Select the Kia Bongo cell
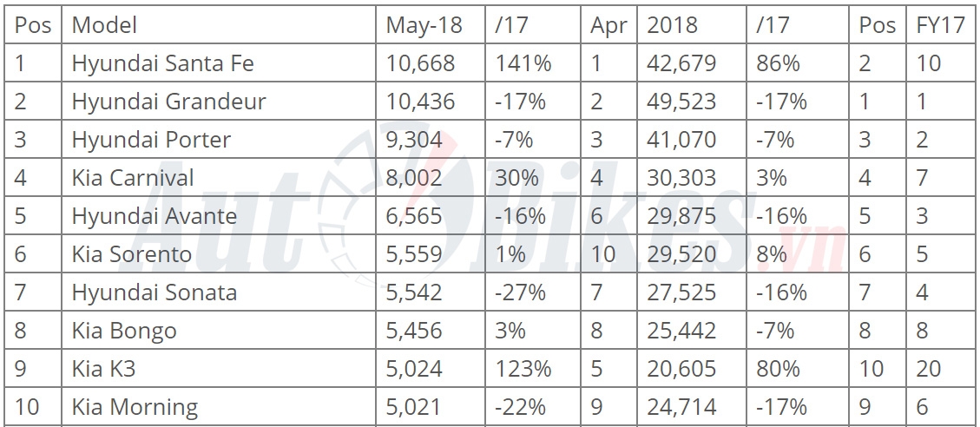 tap(124, 331)
